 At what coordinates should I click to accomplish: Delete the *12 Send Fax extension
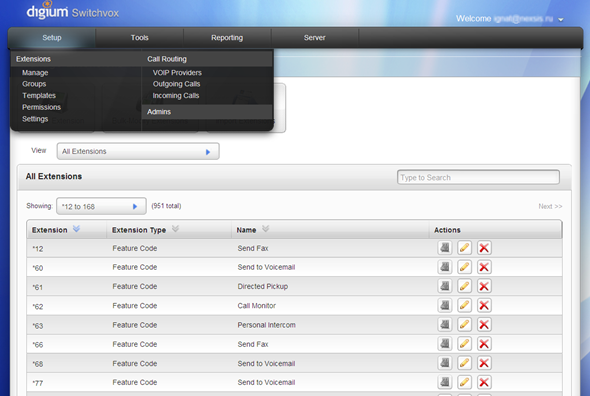click(484, 248)
